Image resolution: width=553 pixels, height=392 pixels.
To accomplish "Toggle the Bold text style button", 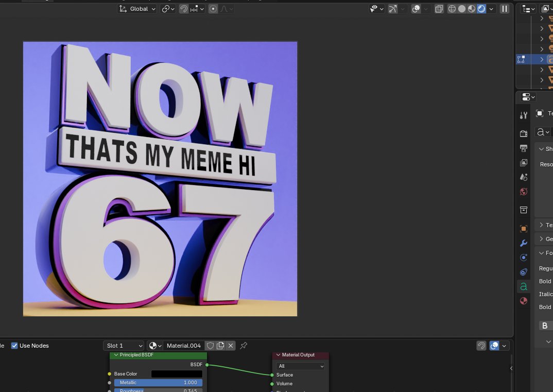I will click(x=546, y=326).
